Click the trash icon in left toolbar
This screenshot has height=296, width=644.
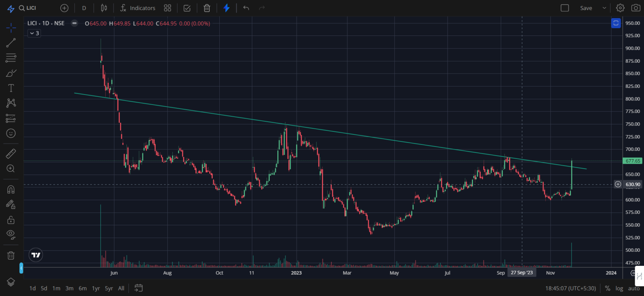11,255
